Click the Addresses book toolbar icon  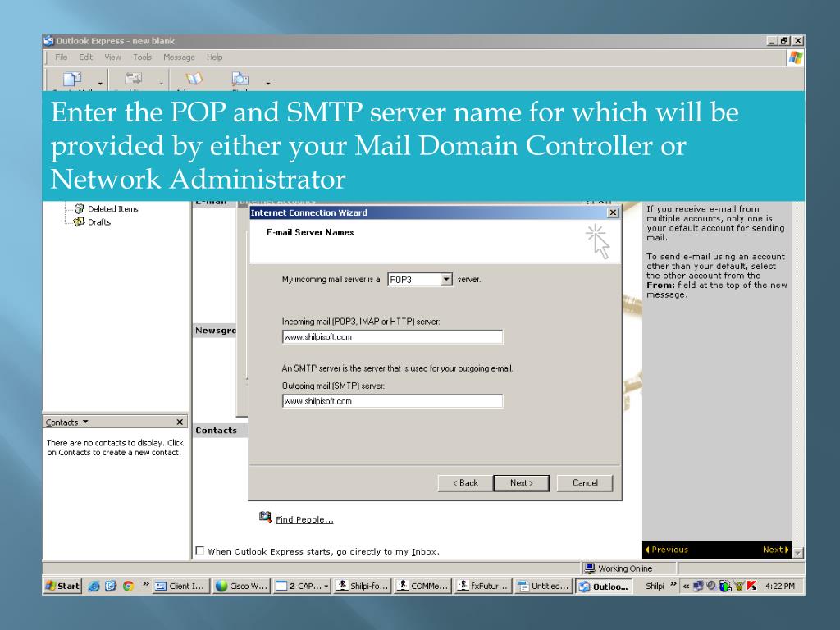coord(194,79)
